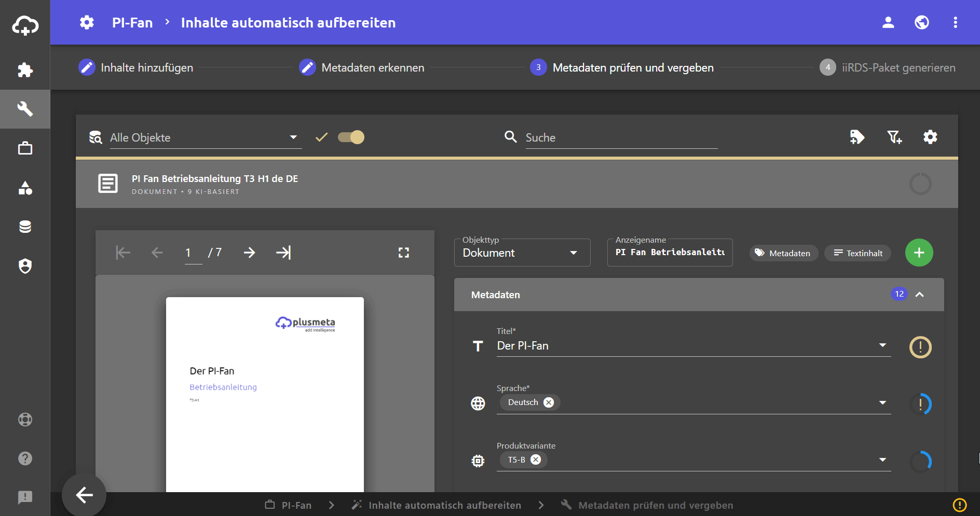Screen dimensions: 980x516
Task: Open the puzzle piece plugins section
Action: point(25,70)
